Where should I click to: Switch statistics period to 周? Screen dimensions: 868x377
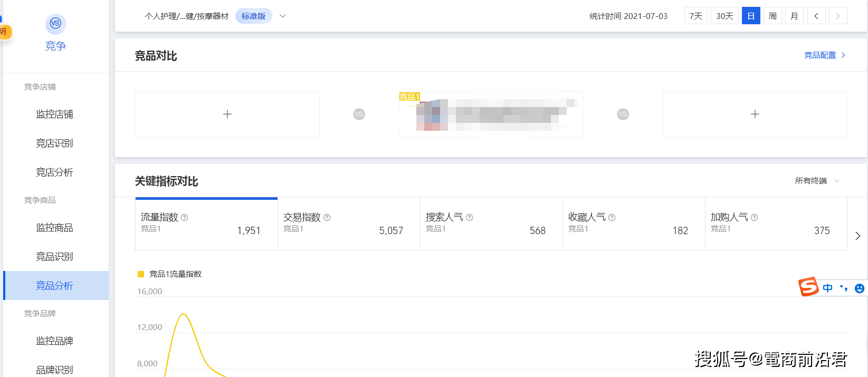point(772,16)
